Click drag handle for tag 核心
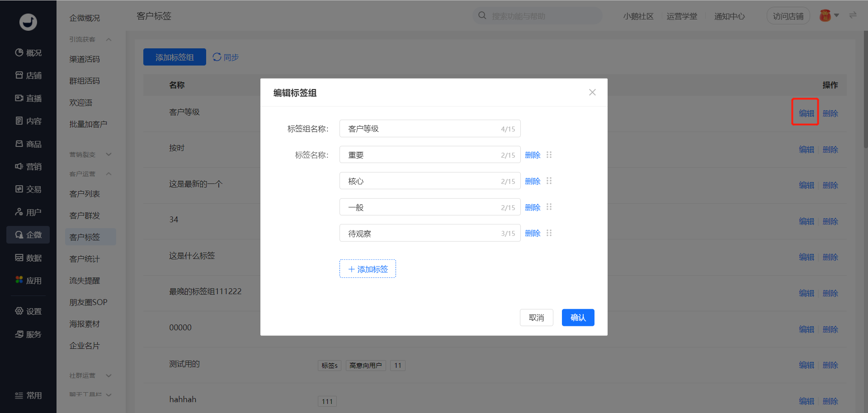Image resolution: width=868 pixels, height=413 pixels. pyautogui.click(x=549, y=181)
